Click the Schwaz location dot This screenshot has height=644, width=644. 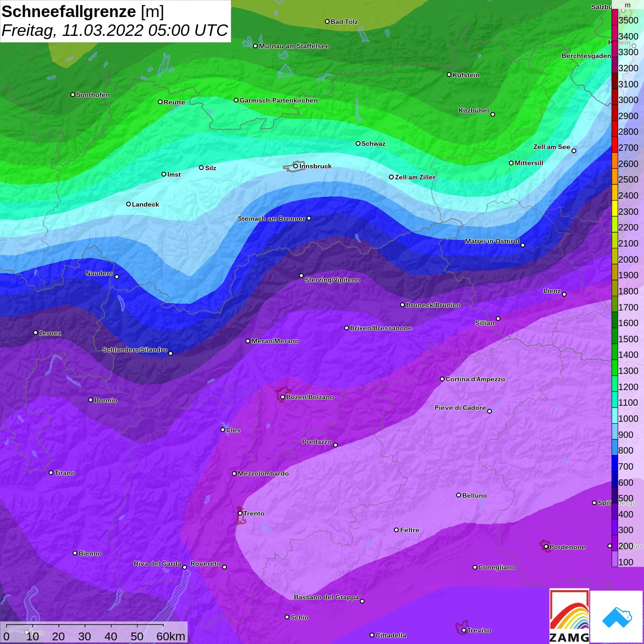click(358, 144)
